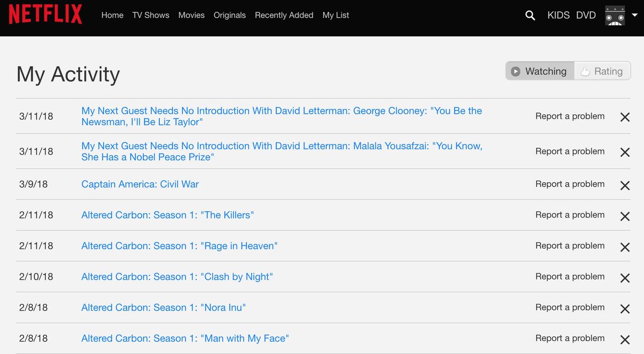This screenshot has width=644, height=354.
Task: Remove the Malala Yousafzai episode with the X icon
Action: (x=625, y=152)
